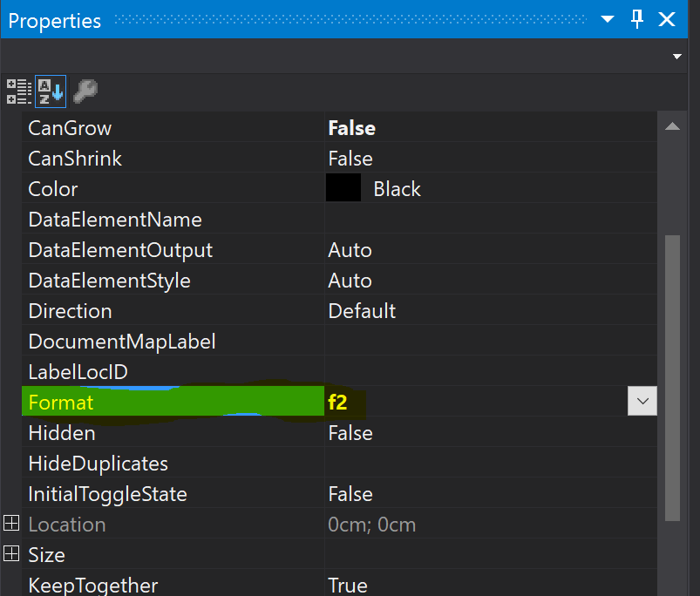Click the Hidden False value

tap(350, 433)
